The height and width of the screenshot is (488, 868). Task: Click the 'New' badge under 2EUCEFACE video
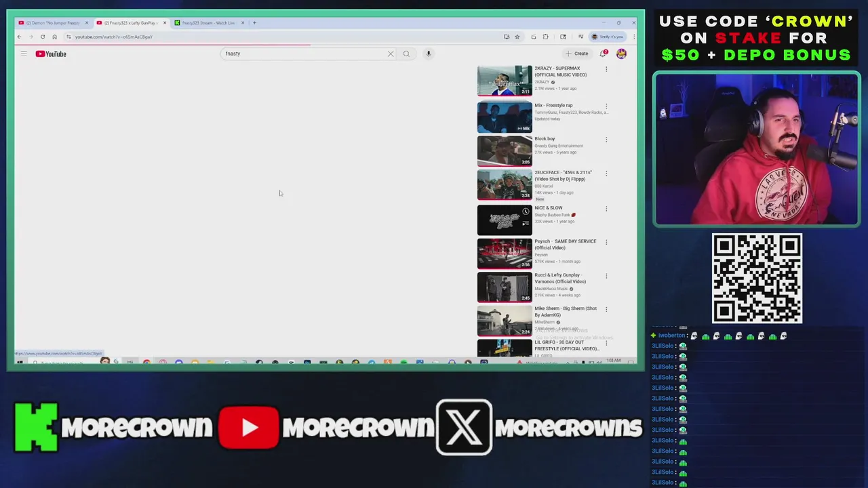(540, 199)
